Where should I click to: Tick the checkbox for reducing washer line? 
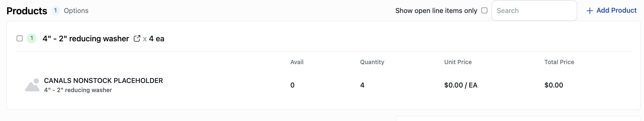coord(20,38)
